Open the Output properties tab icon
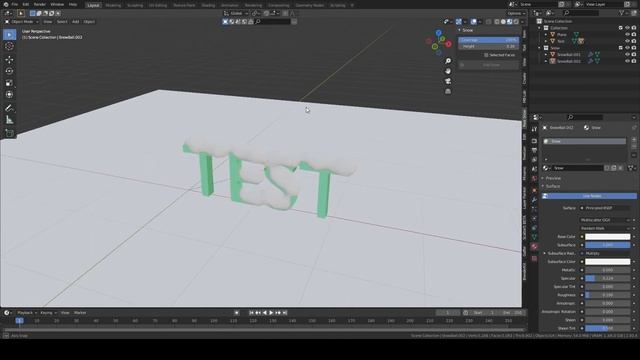Screen dimensions: 640x360 [x=534, y=151]
